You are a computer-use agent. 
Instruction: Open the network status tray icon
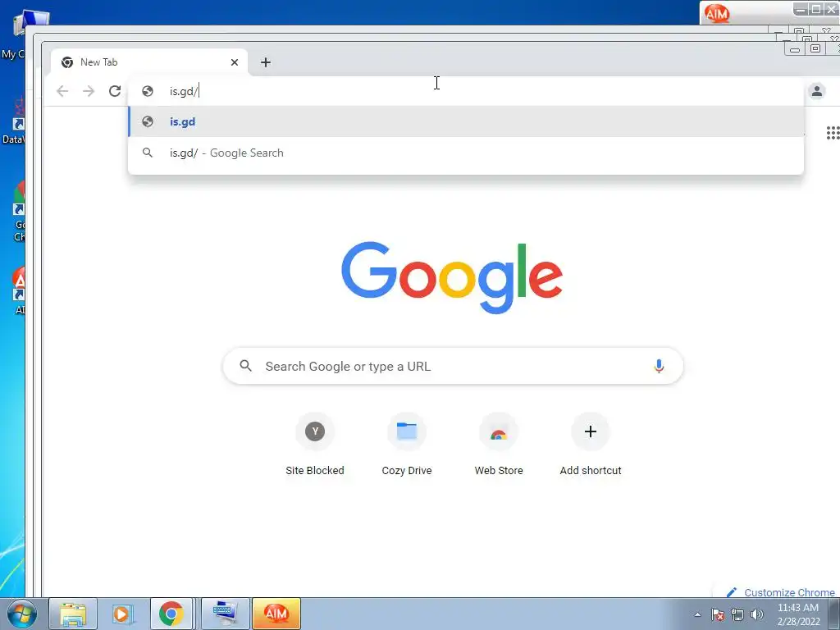tap(737, 614)
